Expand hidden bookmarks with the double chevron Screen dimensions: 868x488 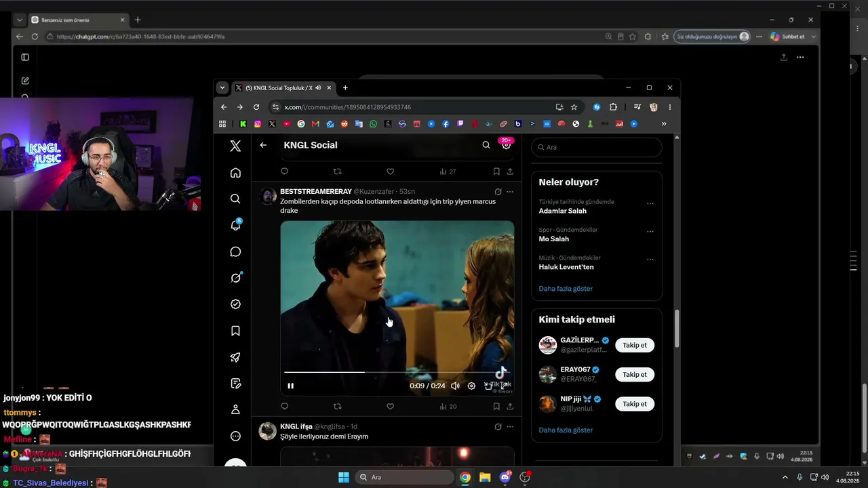[664, 124]
